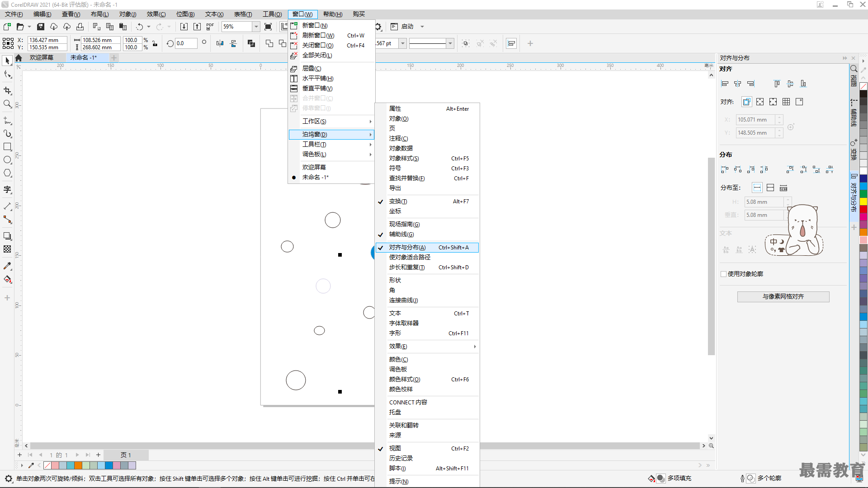Click Align Top icon in the docker

(x=777, y=84)
